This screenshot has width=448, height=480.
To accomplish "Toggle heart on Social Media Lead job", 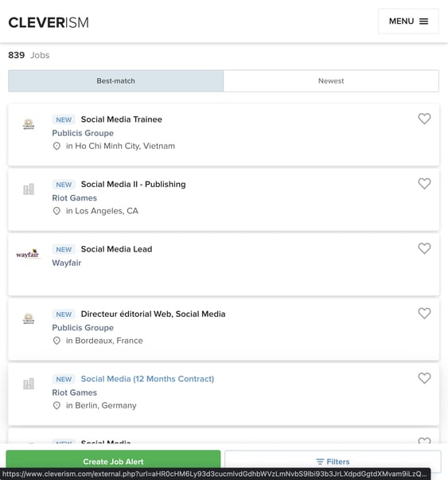I will click(424, 248).
